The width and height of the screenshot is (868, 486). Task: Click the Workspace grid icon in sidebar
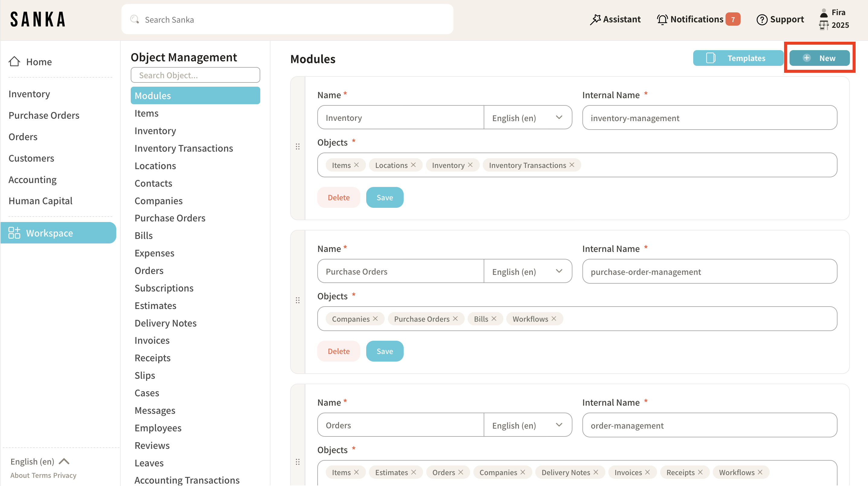pos(14,233)
